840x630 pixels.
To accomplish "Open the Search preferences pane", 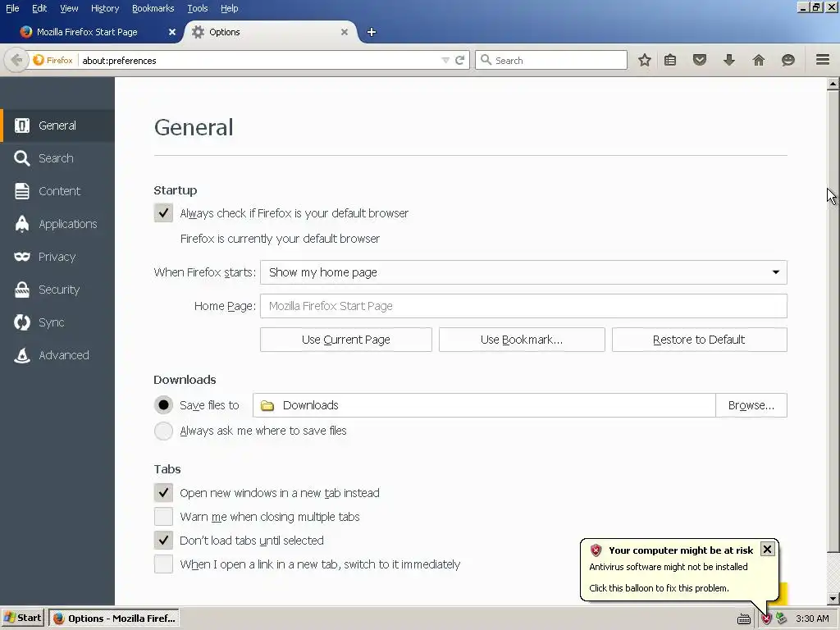I will click(x=57, y=158).
